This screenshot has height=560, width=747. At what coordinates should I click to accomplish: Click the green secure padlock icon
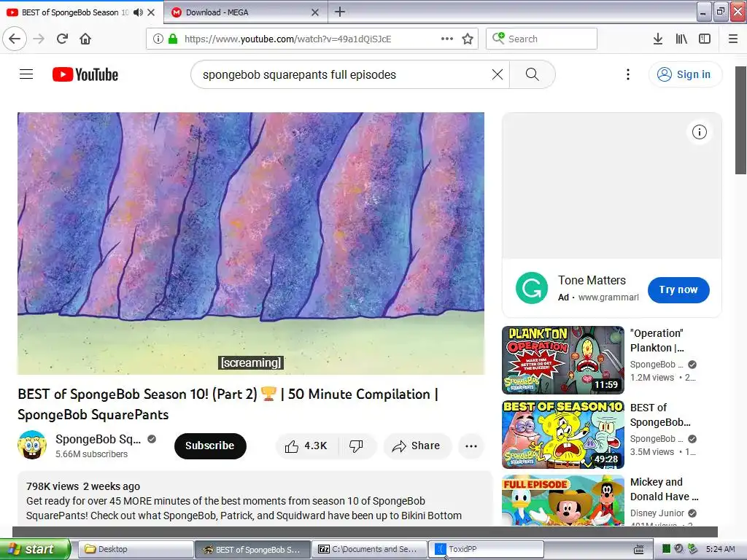[173, 39]
